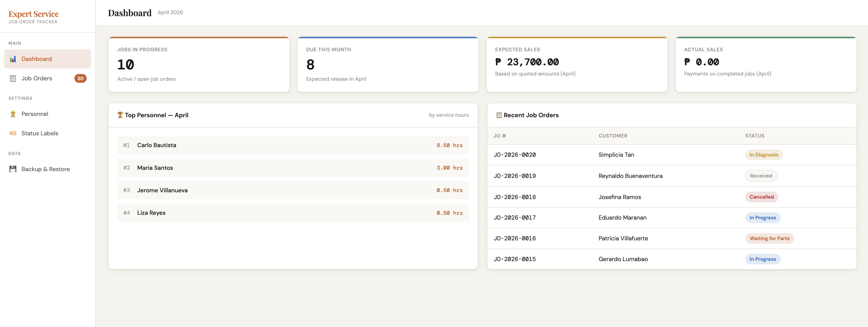Click the Personnel worker icon
Screen dimensions: 868x327
[x=13, y=114]
